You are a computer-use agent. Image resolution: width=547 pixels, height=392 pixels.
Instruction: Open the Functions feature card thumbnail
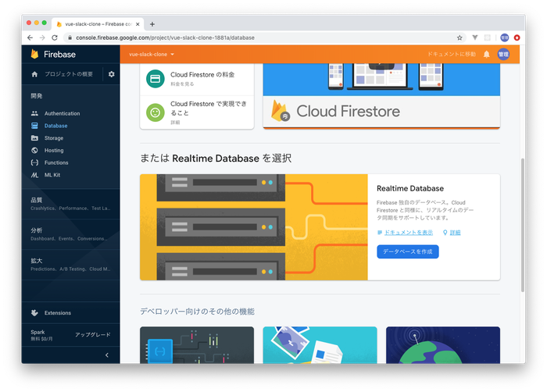click(x=197, y=345)
